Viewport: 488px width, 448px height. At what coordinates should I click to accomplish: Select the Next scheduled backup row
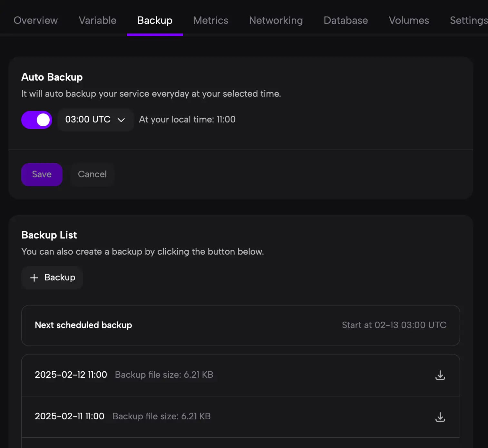240,326
